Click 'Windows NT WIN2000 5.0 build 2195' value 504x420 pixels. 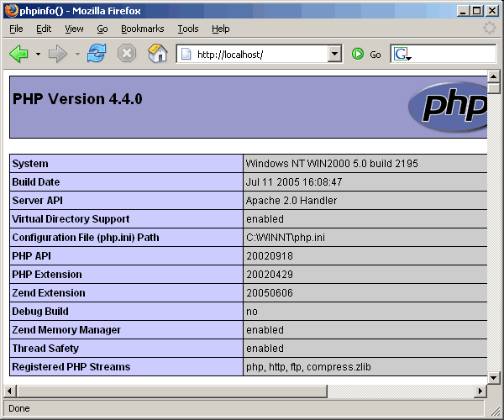pos(332,164)
